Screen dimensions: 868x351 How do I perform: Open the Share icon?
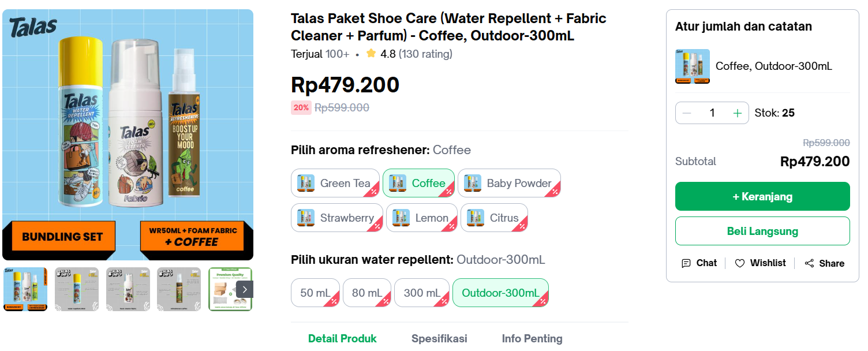809,263
